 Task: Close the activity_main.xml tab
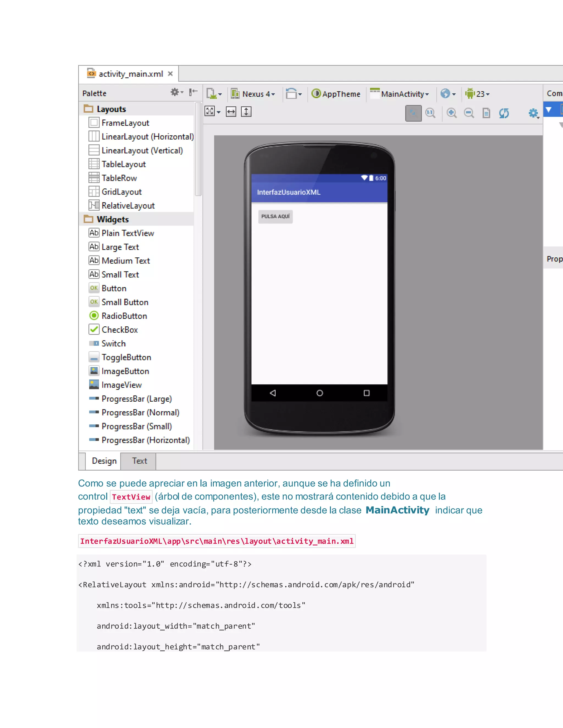pos(170,74)
